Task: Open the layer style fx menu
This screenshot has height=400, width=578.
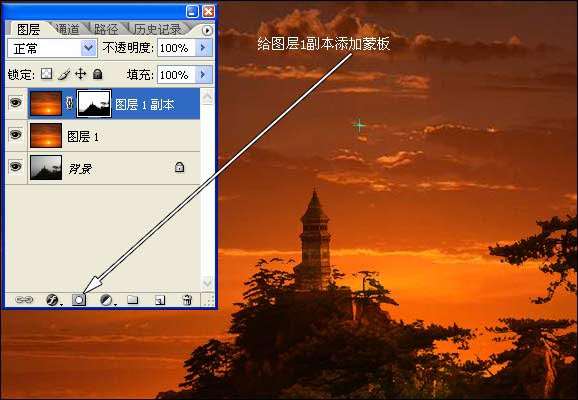Action: coord(53,300)
